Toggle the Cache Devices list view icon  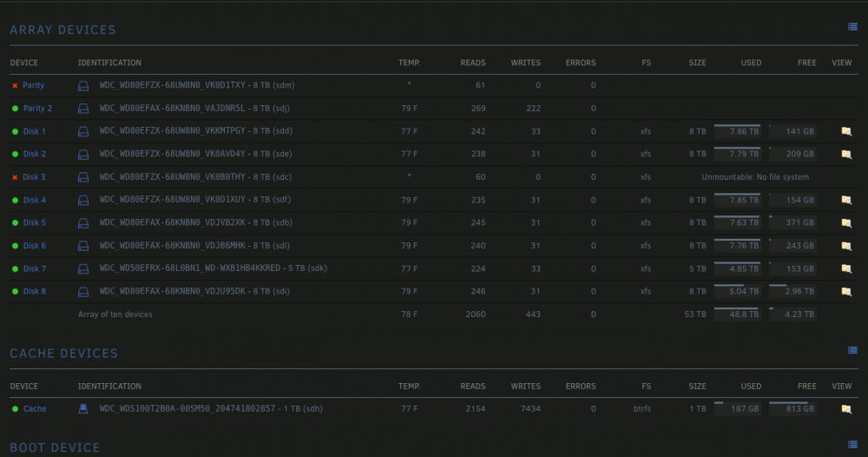pos(852,350)
